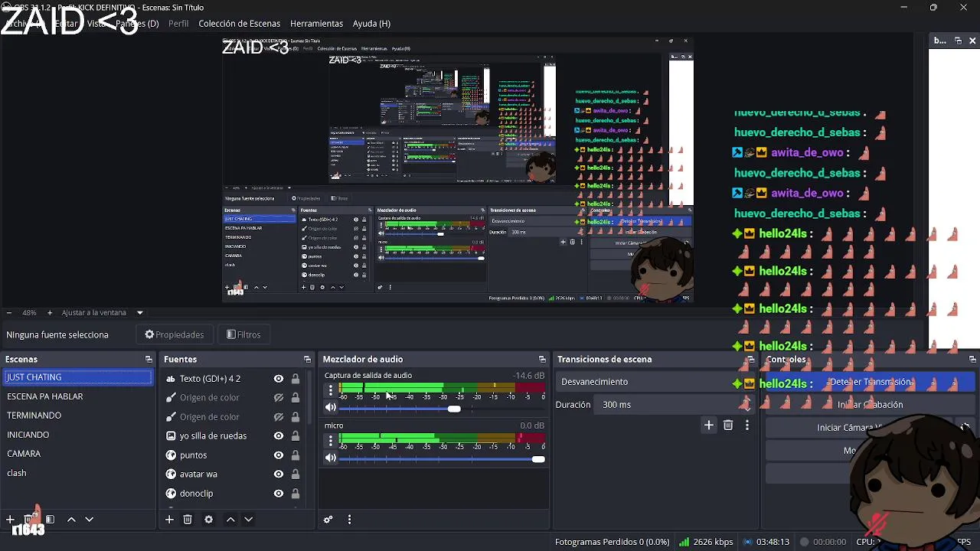
Task: Unlock the yo silla de ruedas source
Action: click(295, 435)
